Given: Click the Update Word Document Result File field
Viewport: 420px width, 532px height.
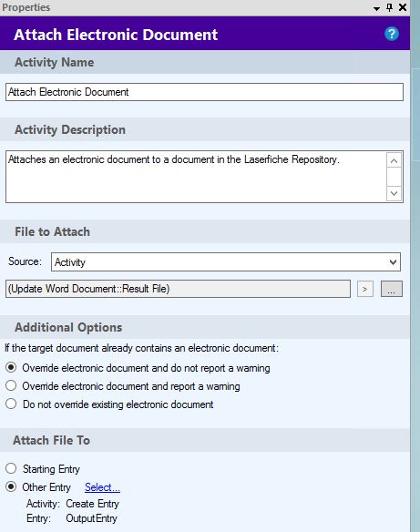Looking at the screenshot, I should pyautogui.click(x=178, y=289).
